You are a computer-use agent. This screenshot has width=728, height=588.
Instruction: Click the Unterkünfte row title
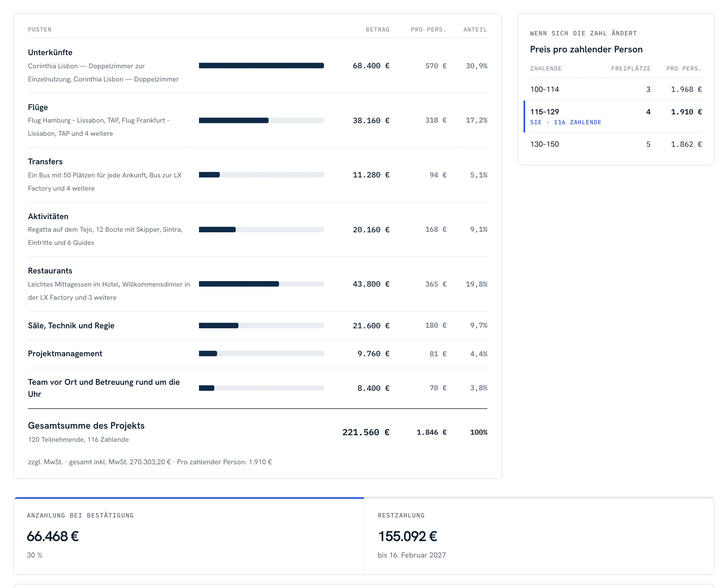(x=50, y=52)
